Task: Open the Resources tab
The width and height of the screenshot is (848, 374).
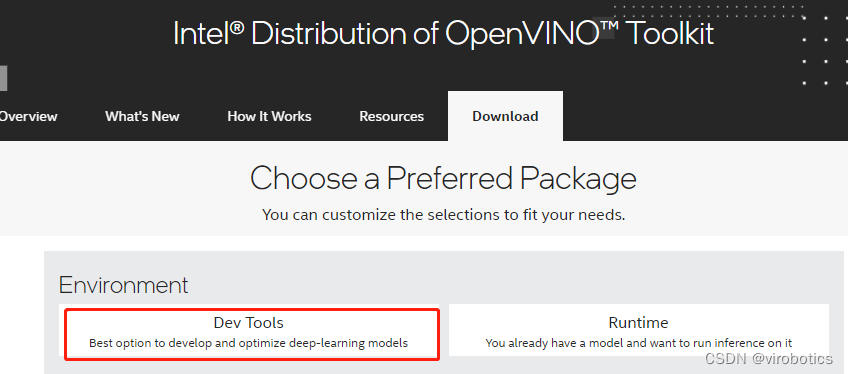Action: (x=392, y=116)
